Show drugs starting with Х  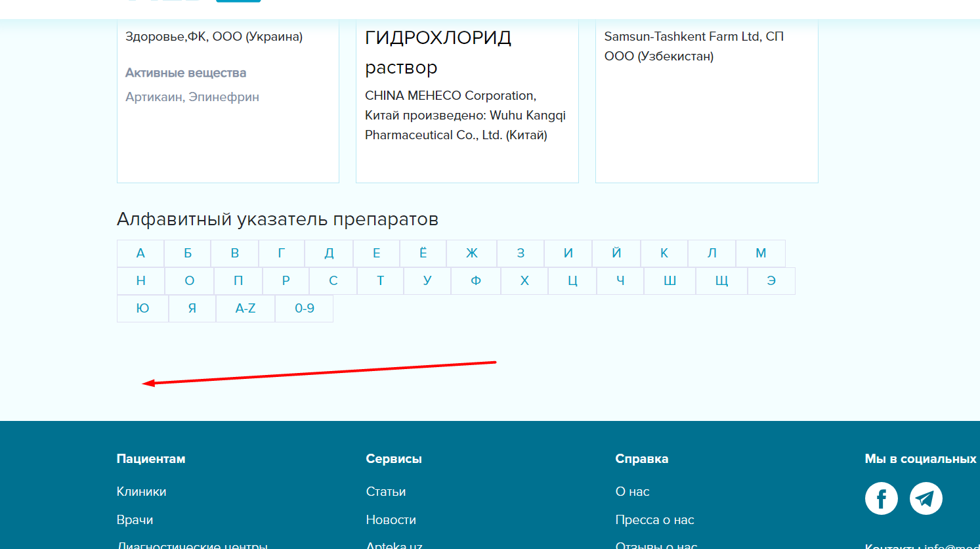[524, 281]
